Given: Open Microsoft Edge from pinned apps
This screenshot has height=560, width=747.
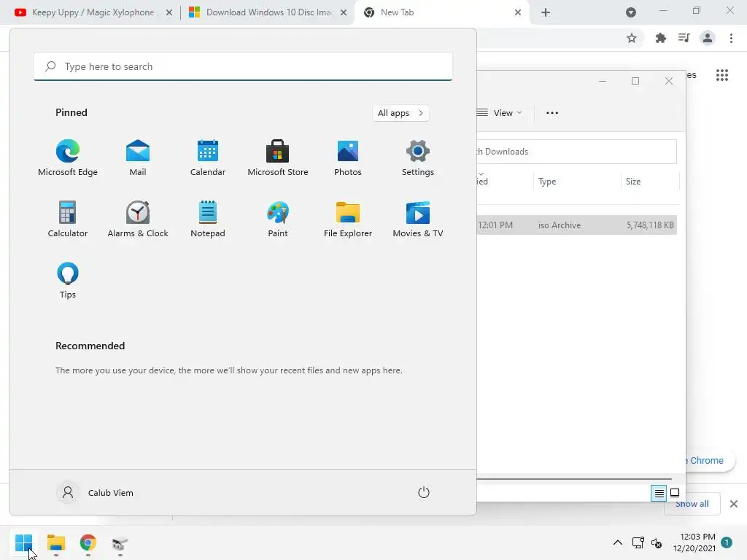Looking at the screenshot, I should coord(68,157).
